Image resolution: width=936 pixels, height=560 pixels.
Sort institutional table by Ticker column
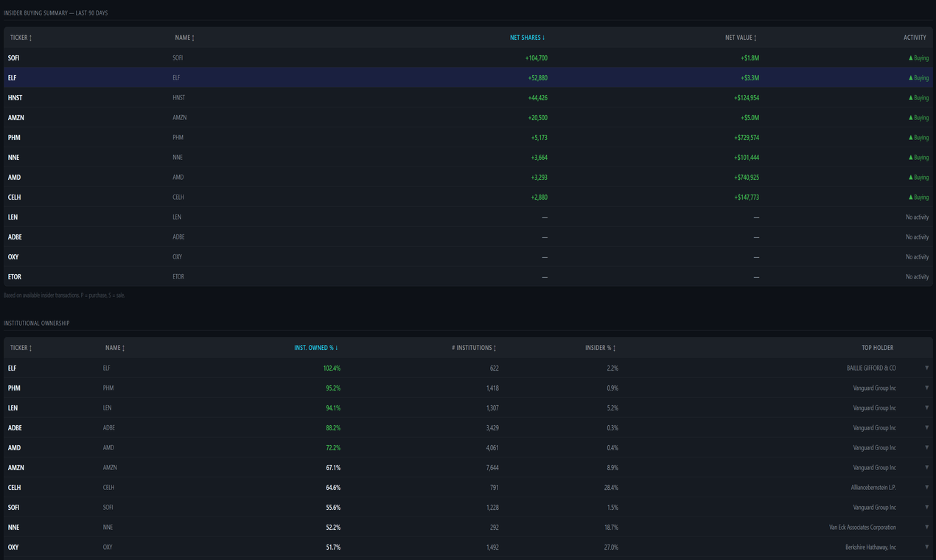(x=21, y=348)
